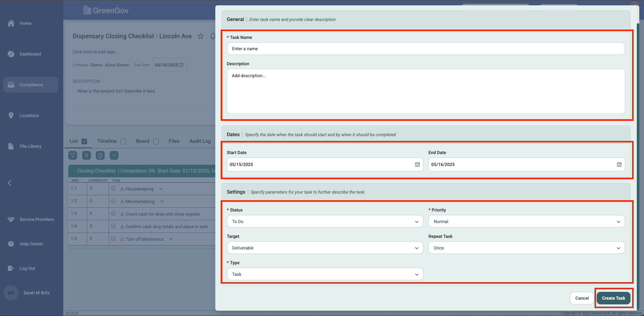Click the Task Name input field
The width and height of the screenshot is (644, 316).
426,49
